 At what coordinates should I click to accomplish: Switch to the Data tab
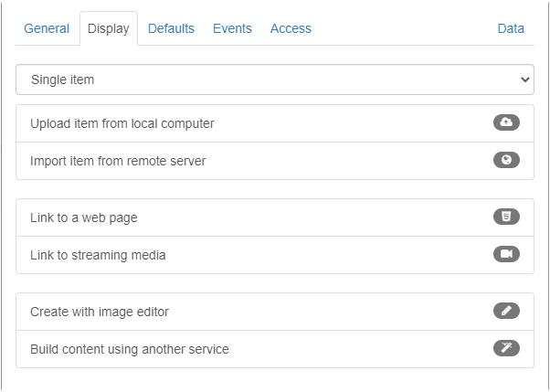pyautogui.click(x=511, y=28)
